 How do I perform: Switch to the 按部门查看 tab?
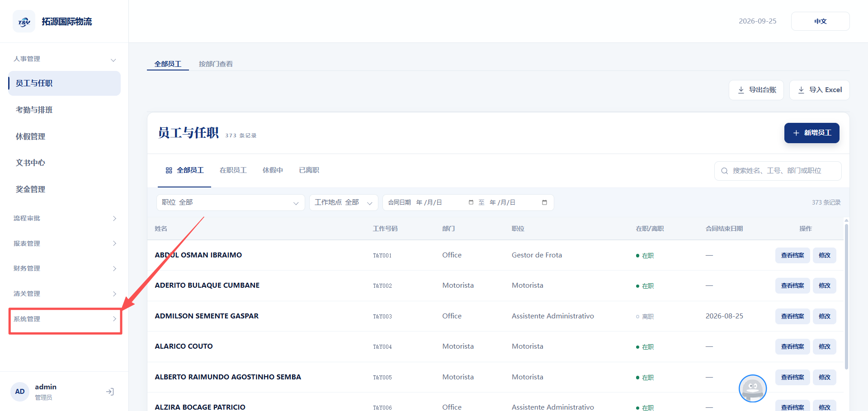pyautogui.click(x=216, y=64)
